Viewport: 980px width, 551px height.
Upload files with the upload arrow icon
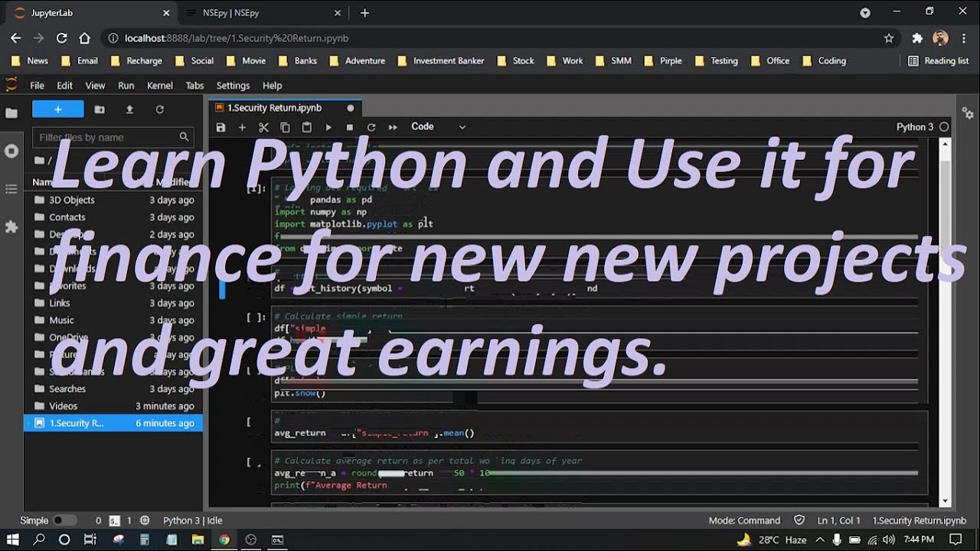pyautogui.click(x=129, y=109)
